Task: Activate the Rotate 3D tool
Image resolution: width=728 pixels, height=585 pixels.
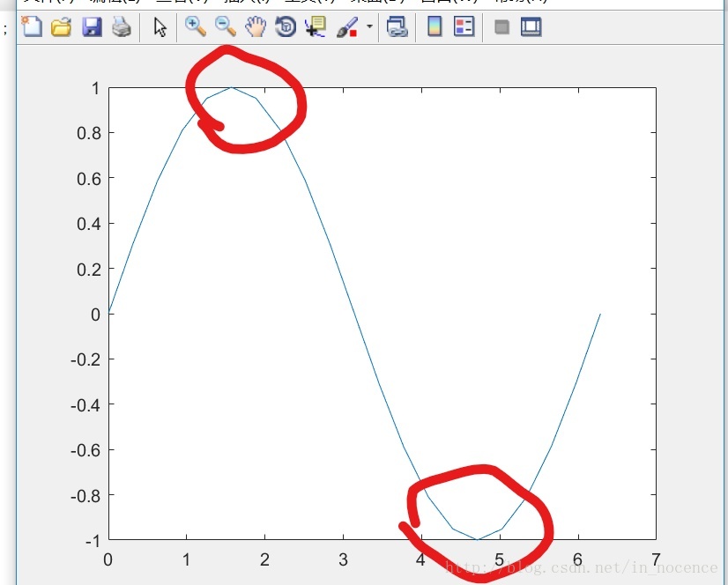Action: pos(286,27)
